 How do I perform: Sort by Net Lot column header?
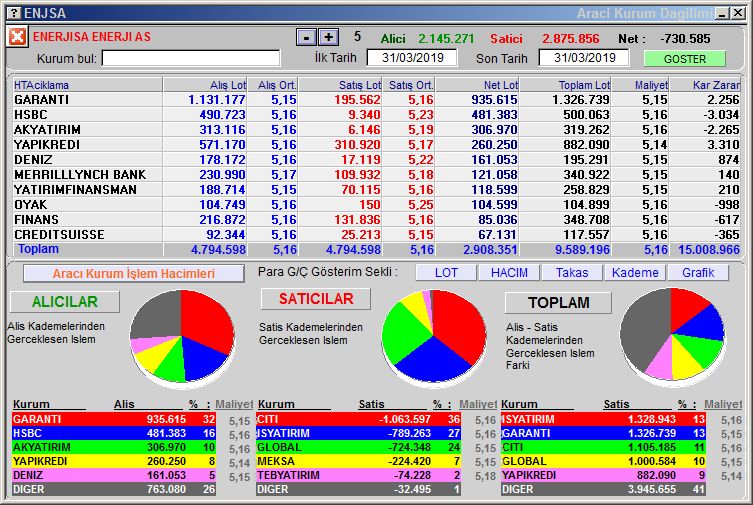[477, 85]
